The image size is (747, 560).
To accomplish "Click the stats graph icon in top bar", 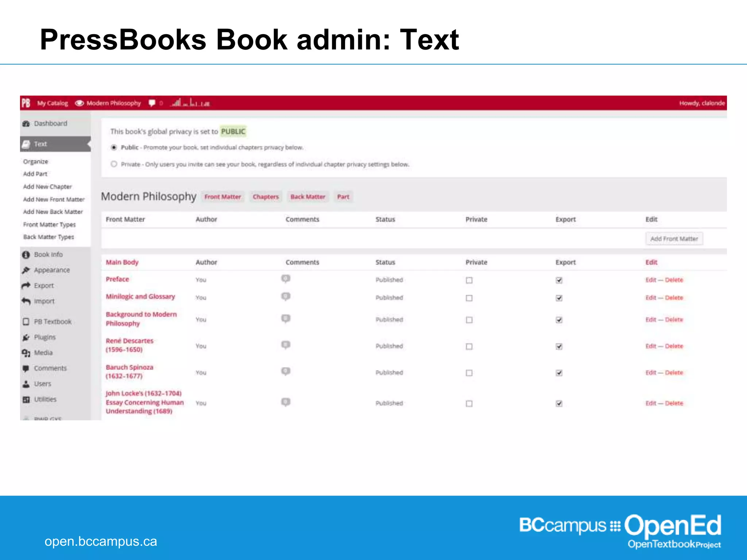I will (190, 103).
